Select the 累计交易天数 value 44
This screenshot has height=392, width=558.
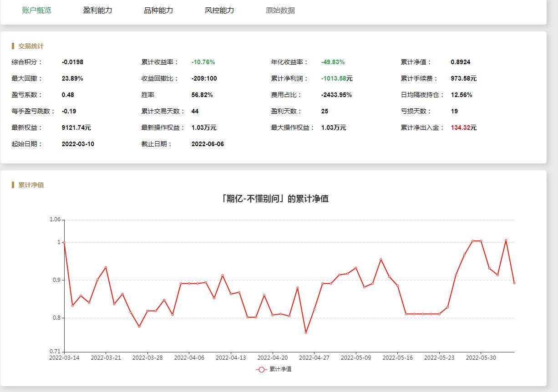tap(195, 111)
